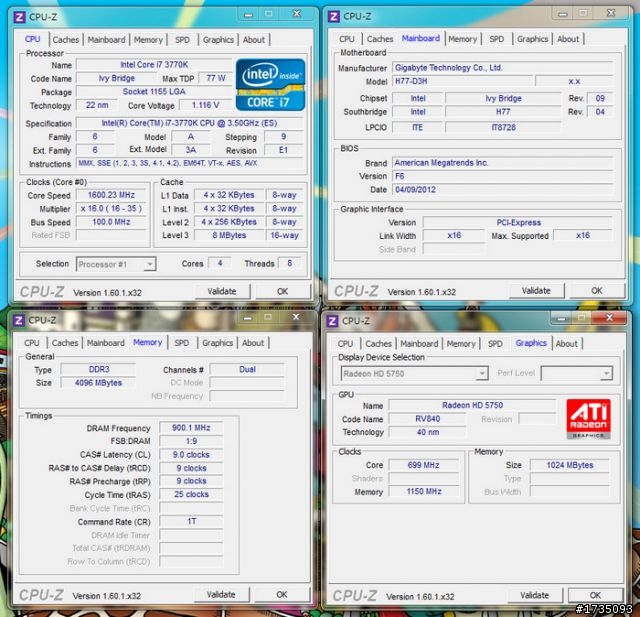This screenshot has width=640, height=617.
Task: Click the Specification i7-3770K CPU @ 3.50GHz field
Action: (x=189, y=123)
